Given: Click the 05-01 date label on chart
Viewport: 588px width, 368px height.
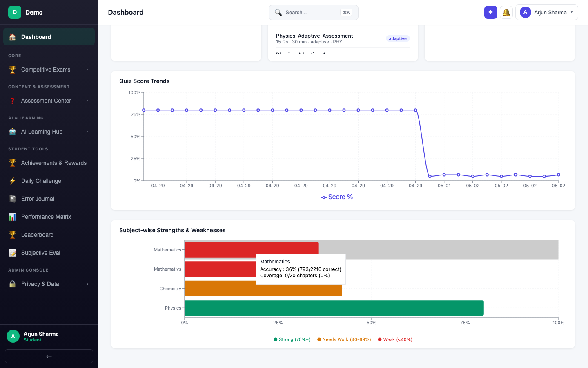Looking at the screenshot, I should 444,186.
